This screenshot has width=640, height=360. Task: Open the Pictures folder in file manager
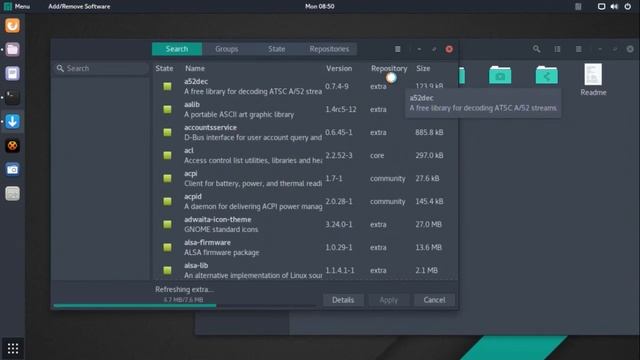tap(500, 75)
